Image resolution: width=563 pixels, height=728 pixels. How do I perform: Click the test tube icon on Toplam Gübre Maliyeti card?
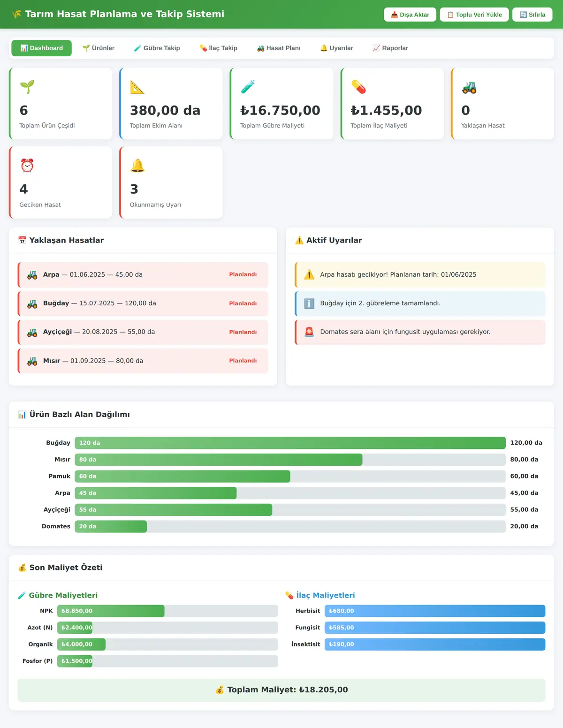click(248, 87)
